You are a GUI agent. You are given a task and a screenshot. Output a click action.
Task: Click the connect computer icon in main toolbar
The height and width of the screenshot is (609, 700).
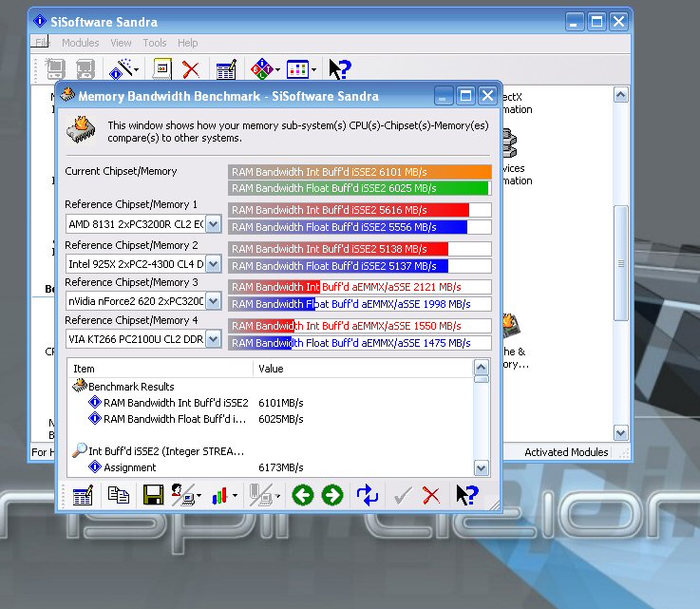pyautogui.click(x=55, y=69)
